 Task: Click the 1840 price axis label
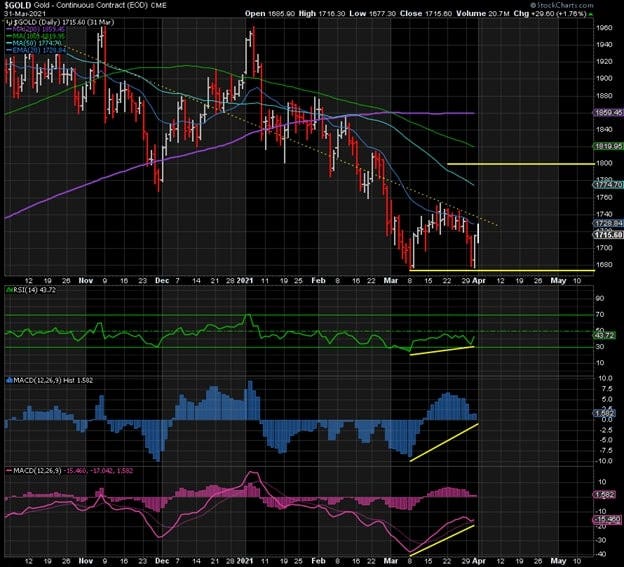coord(604,129)
